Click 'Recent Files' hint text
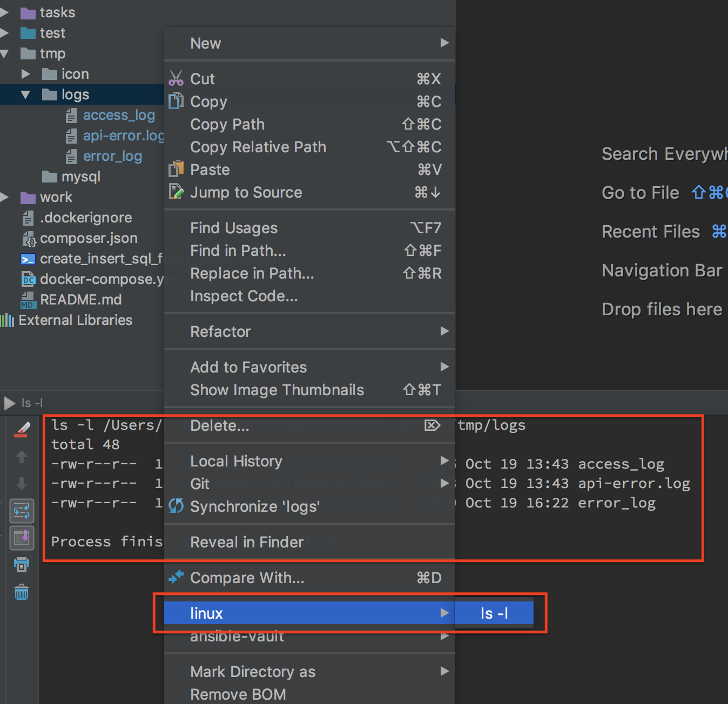728x704 pixels. [651, 232]
